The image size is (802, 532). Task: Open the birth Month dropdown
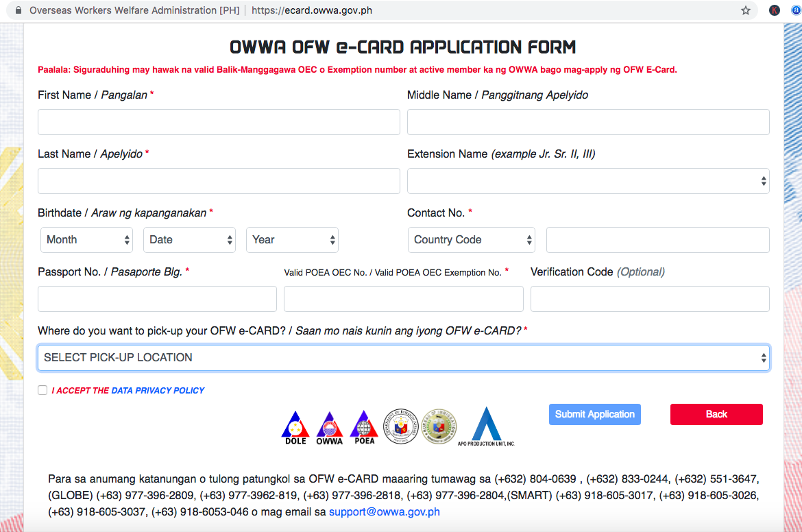(x=86, y=240)
